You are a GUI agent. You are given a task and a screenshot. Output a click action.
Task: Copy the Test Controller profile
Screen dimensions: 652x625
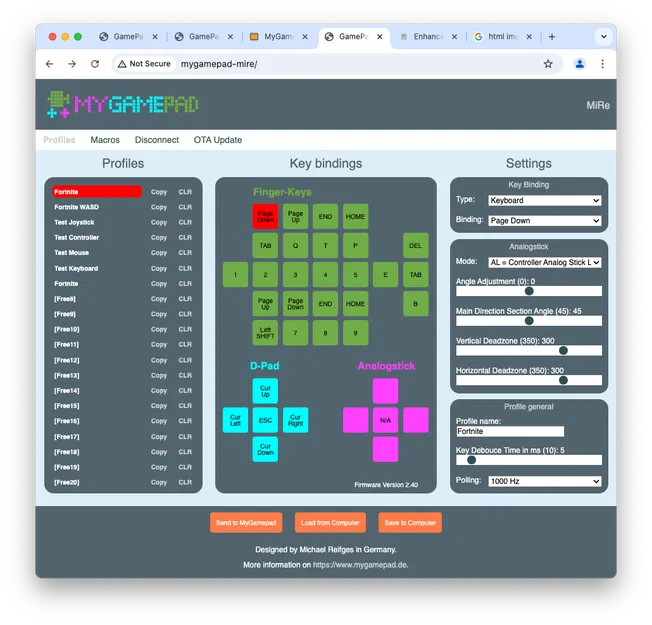(159, 237)
